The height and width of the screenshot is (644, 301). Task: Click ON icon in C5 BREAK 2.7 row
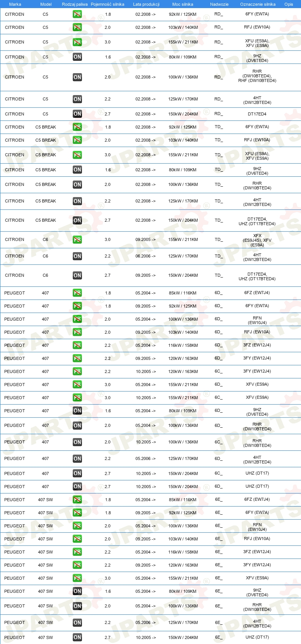tap(77, 220)
